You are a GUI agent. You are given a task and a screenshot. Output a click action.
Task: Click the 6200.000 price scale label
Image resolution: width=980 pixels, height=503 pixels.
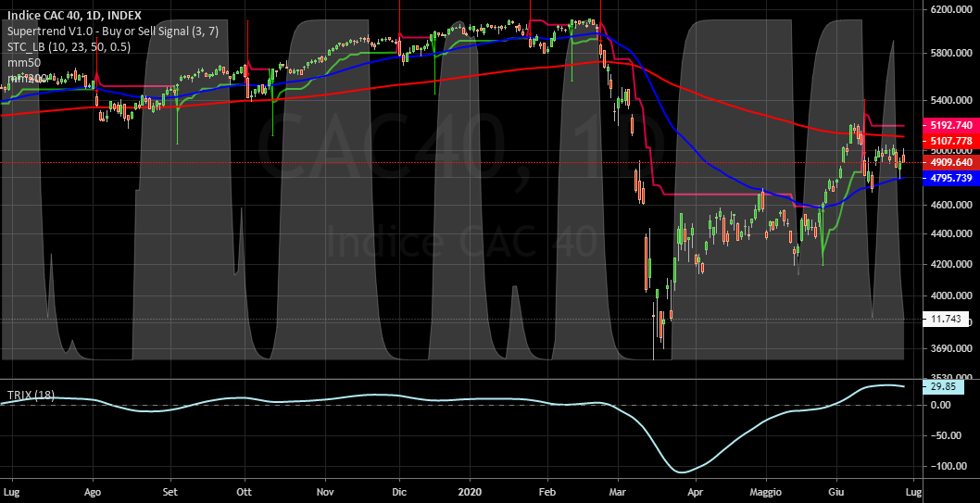(x=950, y=10)
